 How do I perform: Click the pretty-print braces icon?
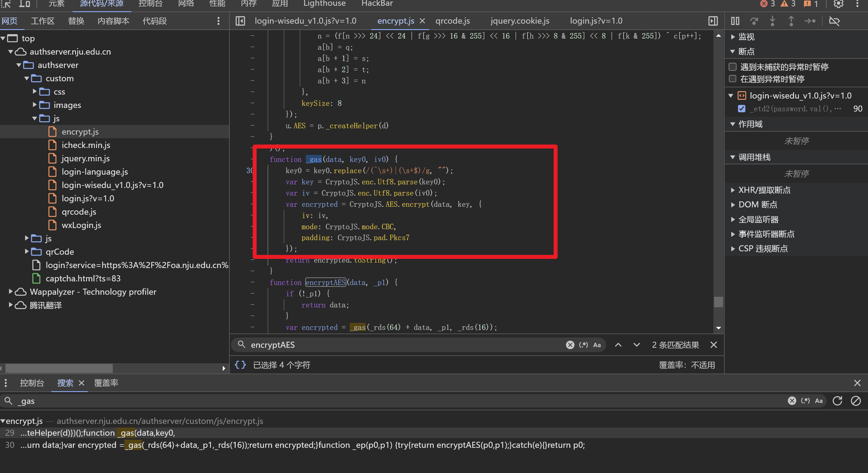[x=240, y=365]
